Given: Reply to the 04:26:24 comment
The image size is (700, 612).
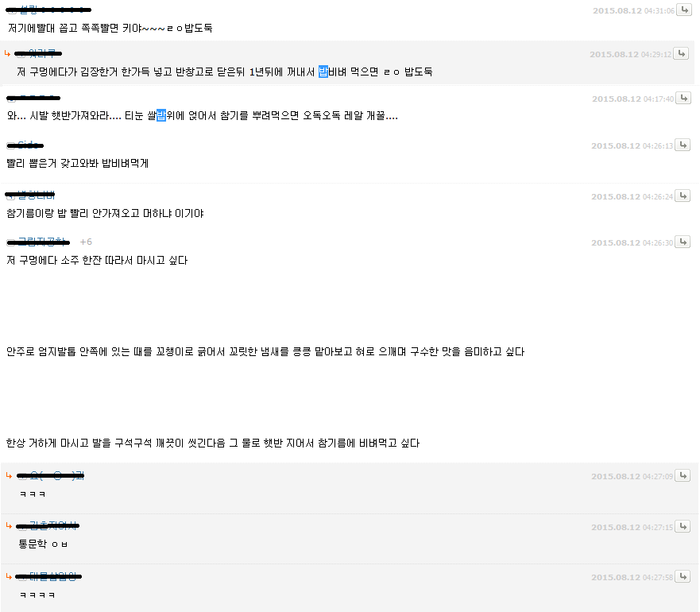Looking at the screenshot, I should [683, 196].
